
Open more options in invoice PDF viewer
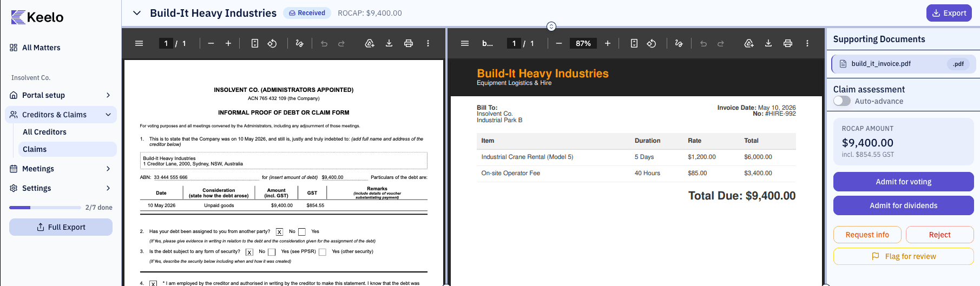click(807, 43)
